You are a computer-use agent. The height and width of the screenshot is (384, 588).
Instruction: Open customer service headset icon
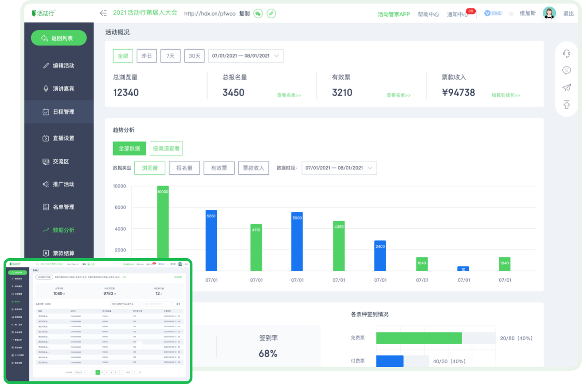tap(566, 54)
